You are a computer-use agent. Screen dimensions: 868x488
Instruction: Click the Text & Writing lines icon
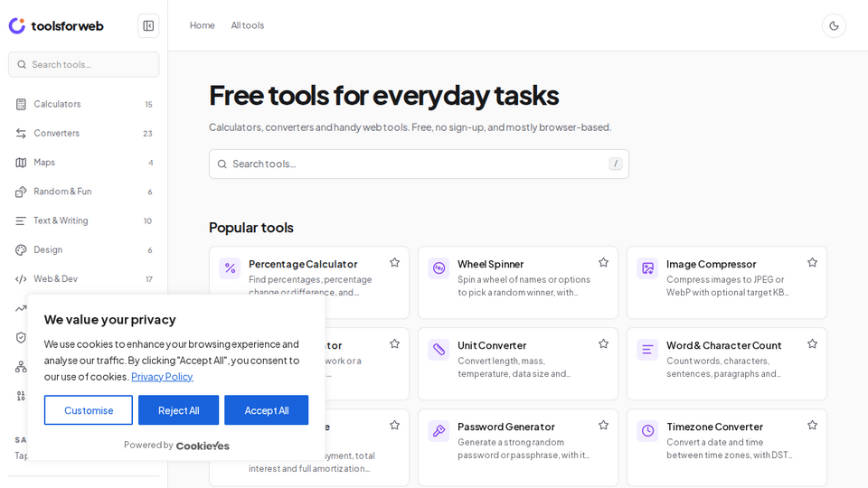click(21, 221)
